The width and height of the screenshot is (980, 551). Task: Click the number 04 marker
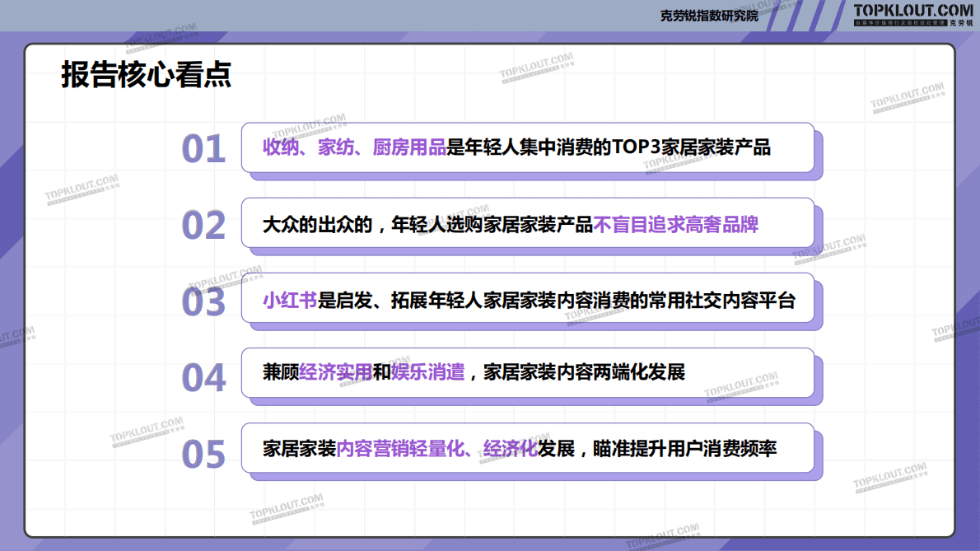click(203, 377)
